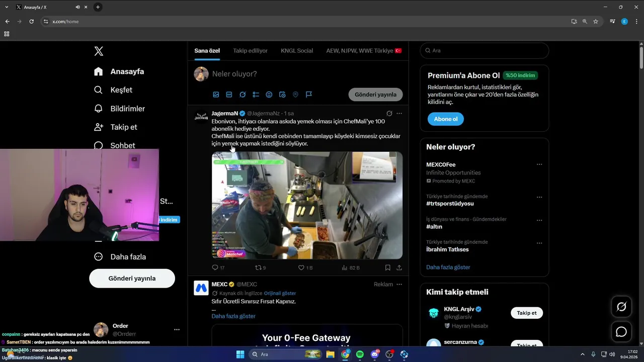The image size is (644, 362).
Task: Open Discord from taskbar
Action: pos(375,354)
